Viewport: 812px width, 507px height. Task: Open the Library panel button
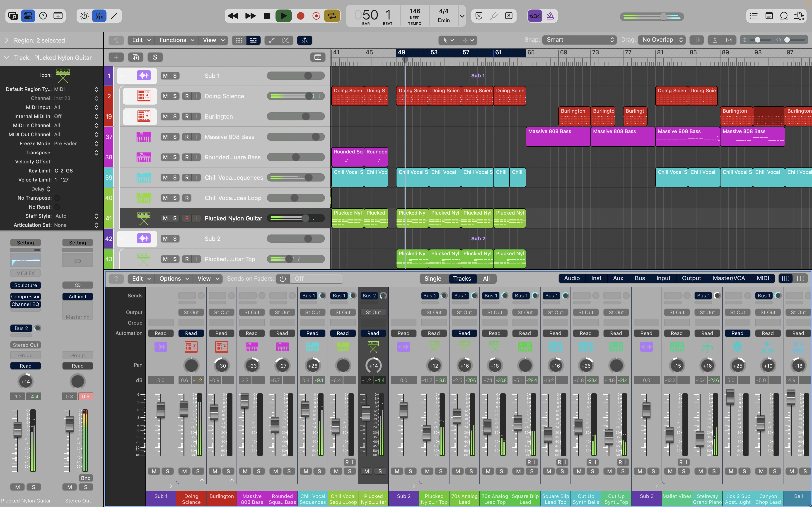13,16
